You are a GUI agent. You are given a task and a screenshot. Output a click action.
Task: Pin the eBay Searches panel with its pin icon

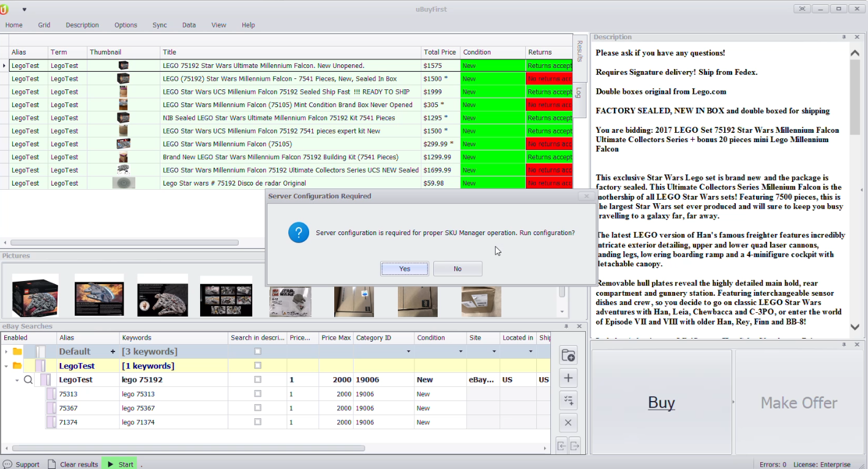(x=566, y=326)
